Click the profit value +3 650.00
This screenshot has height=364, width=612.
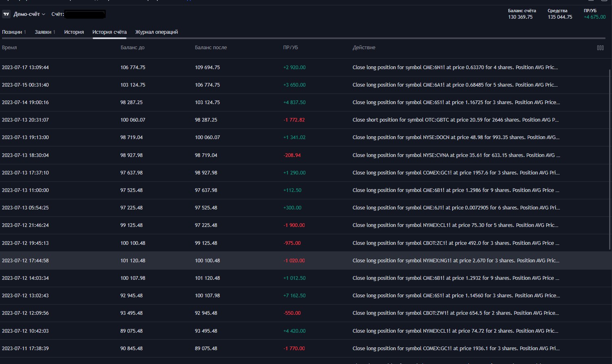[x=294, y=85]
